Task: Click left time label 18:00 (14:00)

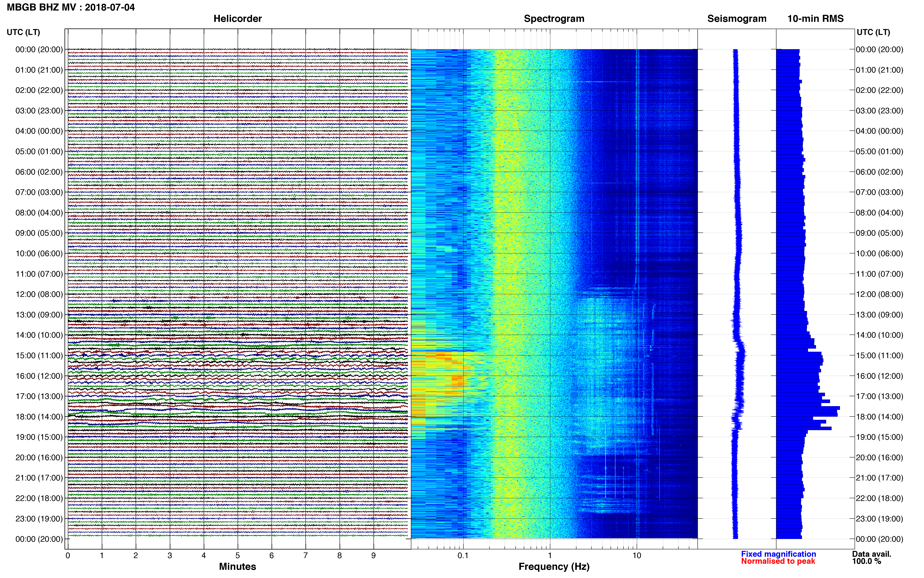Action: (39, 417)
